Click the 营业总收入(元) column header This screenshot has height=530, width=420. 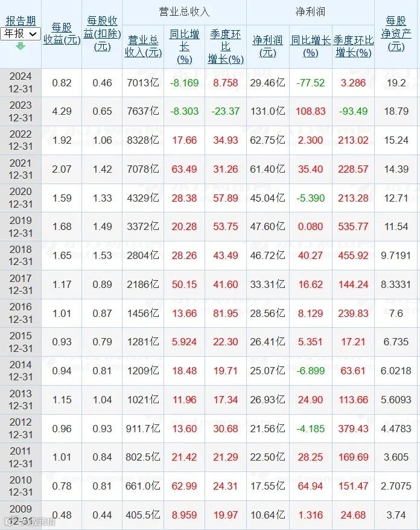point(143,46)
